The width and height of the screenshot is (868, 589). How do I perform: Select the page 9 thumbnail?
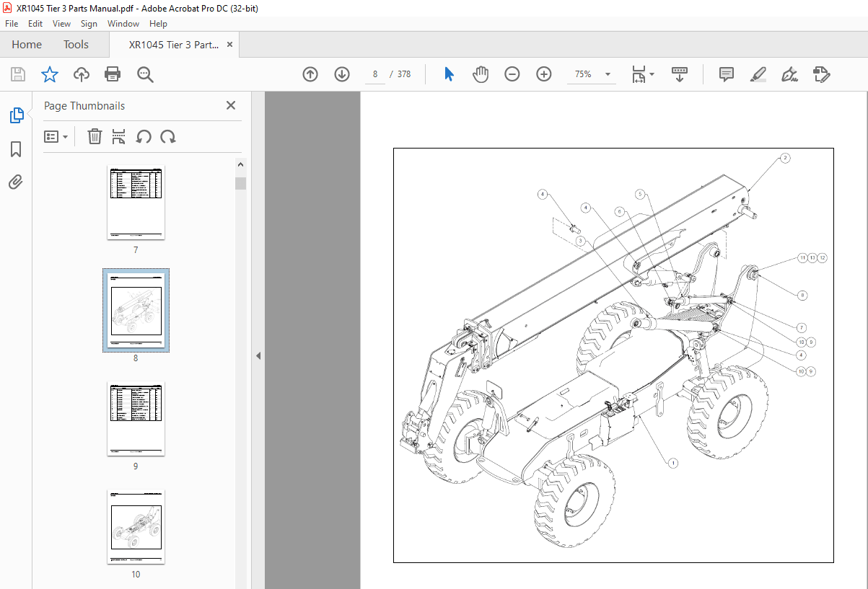coord(135,418)
